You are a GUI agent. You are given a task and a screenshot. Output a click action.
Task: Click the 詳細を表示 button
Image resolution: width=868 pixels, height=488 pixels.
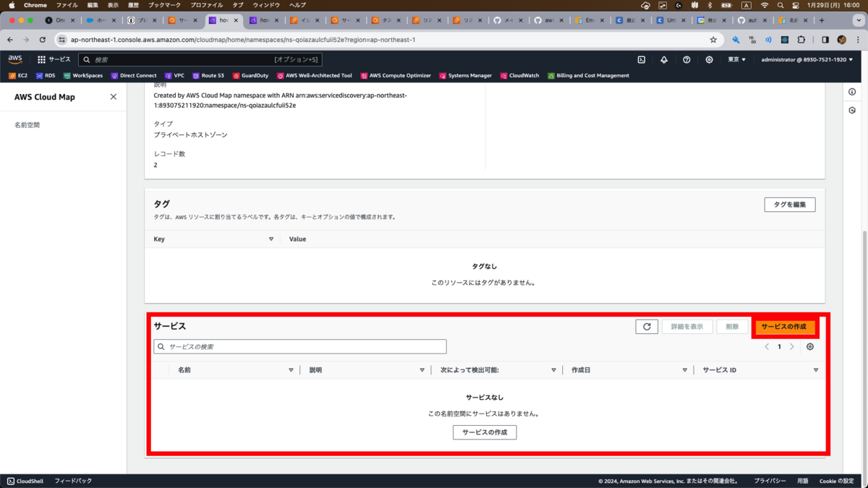[687, 327]
